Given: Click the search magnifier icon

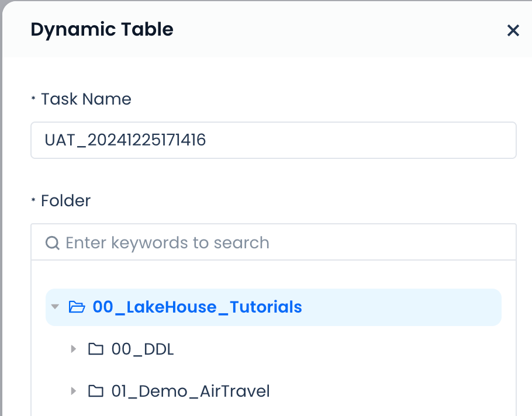Looking at the screenshot, I should click(53, 243).
